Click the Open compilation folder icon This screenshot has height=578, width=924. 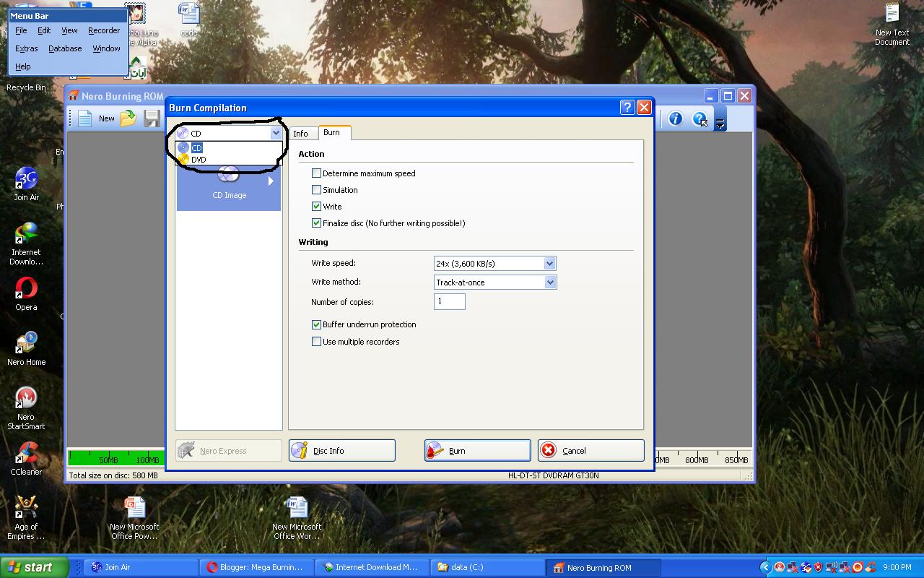coord(128,118)
